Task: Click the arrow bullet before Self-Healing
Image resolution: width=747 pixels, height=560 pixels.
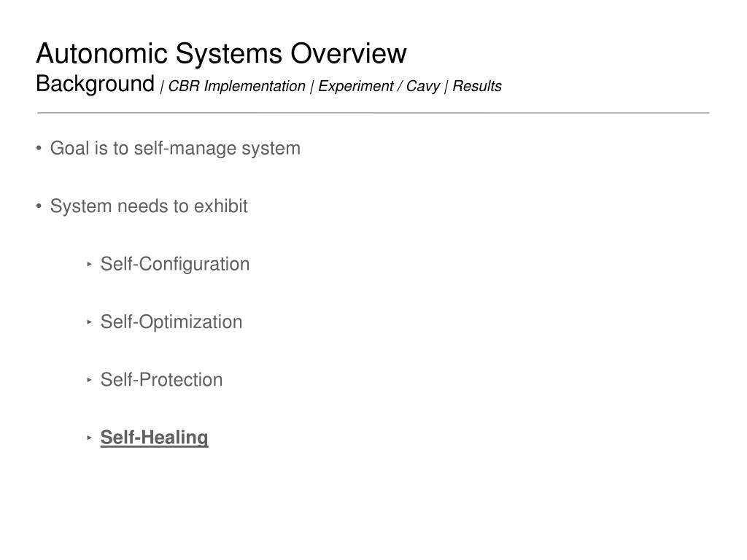Action: 89,437
